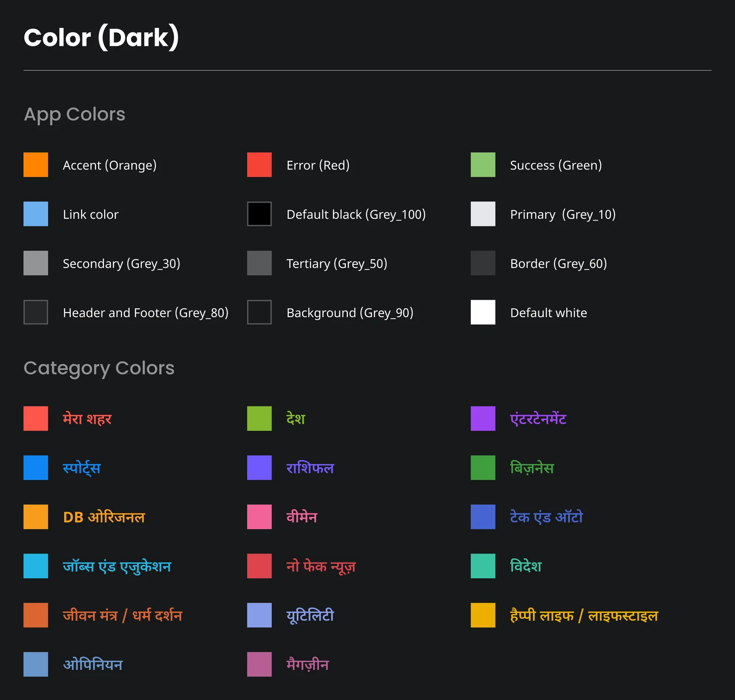
Task: Click the Header and Footer (Grey_80) label
Action: coord(146,313)
